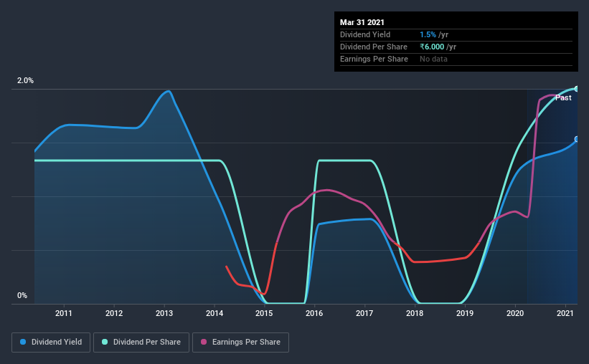Toggle the Earnings Per Share legend button
Viewport: 589px width, 364px height.
coord(240,343)
